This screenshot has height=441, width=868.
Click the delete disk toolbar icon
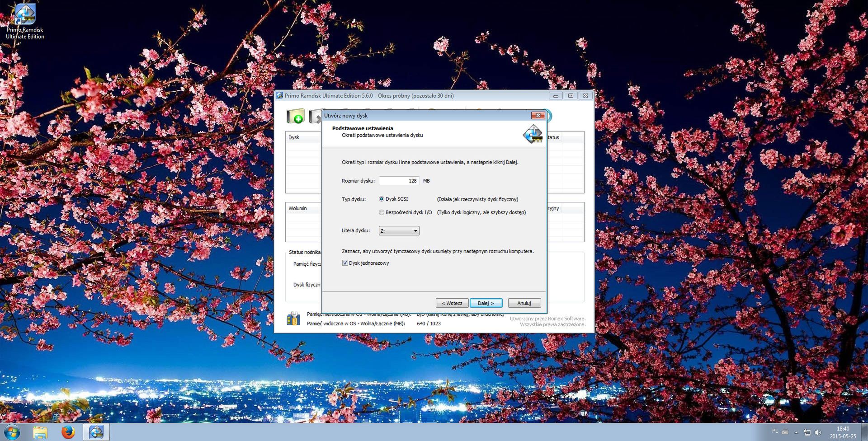[315, 116]
